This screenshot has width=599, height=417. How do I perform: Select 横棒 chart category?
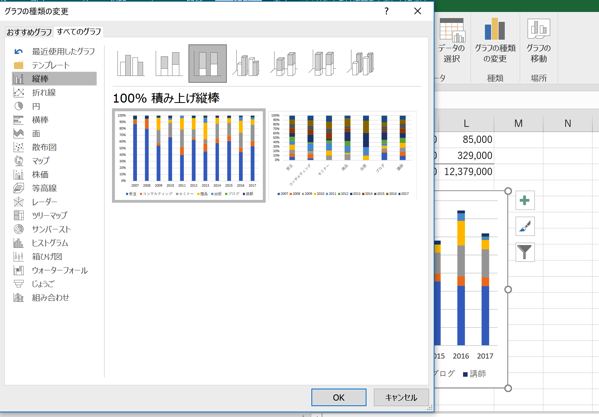(x=54, y=120)
